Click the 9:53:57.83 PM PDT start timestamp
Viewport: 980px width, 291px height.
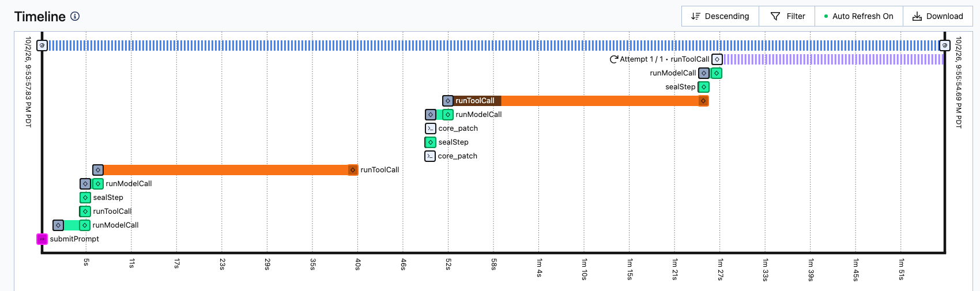[x=28, y=82]
